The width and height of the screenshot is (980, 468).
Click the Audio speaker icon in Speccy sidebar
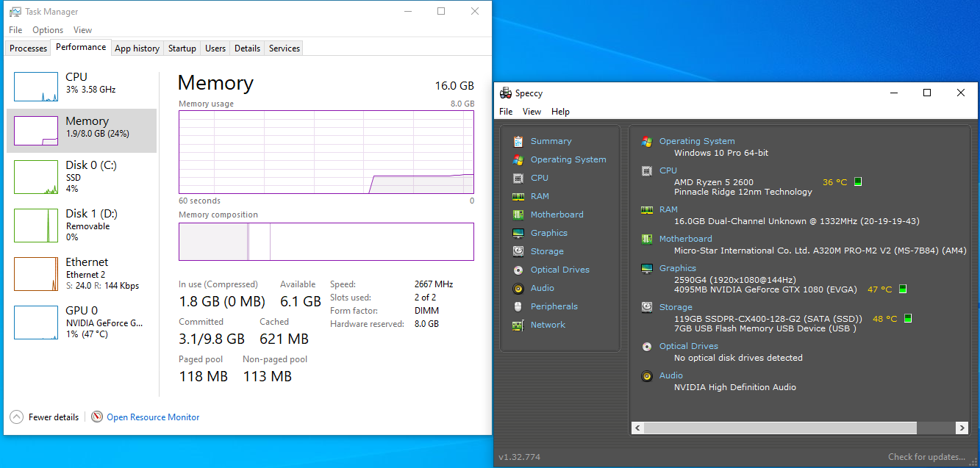518,288
